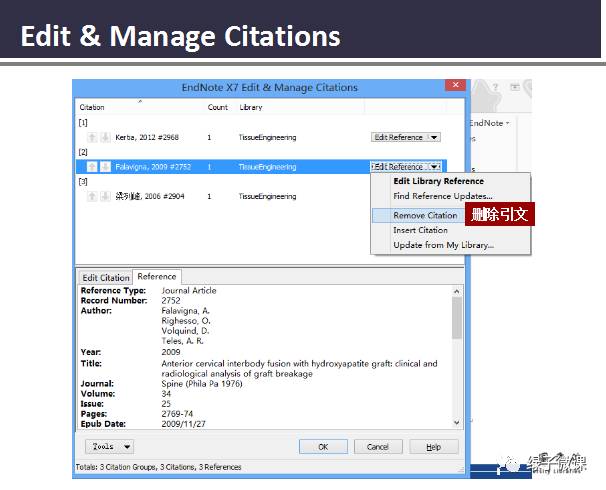Image resolution: width=606 pixels, height=490 pixels.
Task: Open Edit Reference dropdown for Falavigna row
Action: (405, 167)
